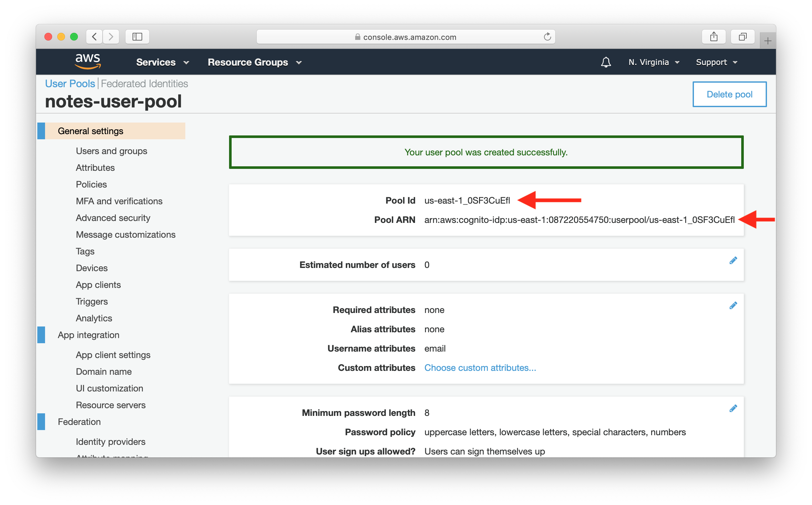Navigate to Federated Identities tab

144,84
